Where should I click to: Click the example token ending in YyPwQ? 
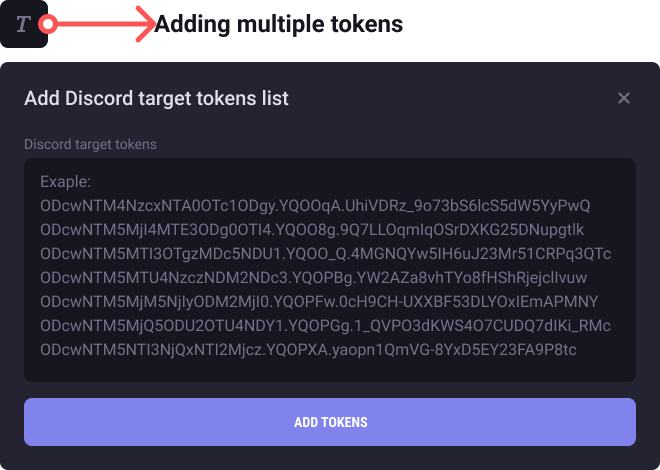click(x=315, y=206)
